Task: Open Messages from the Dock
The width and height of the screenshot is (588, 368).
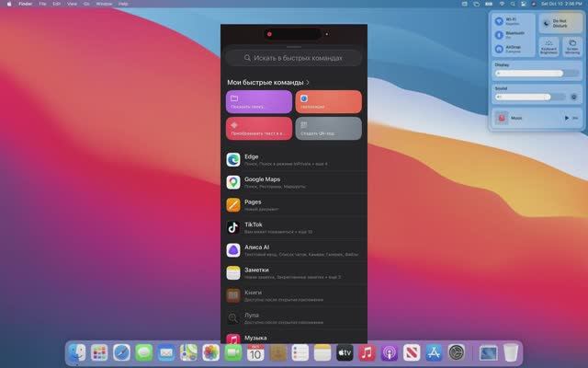Action: [144, 353]
